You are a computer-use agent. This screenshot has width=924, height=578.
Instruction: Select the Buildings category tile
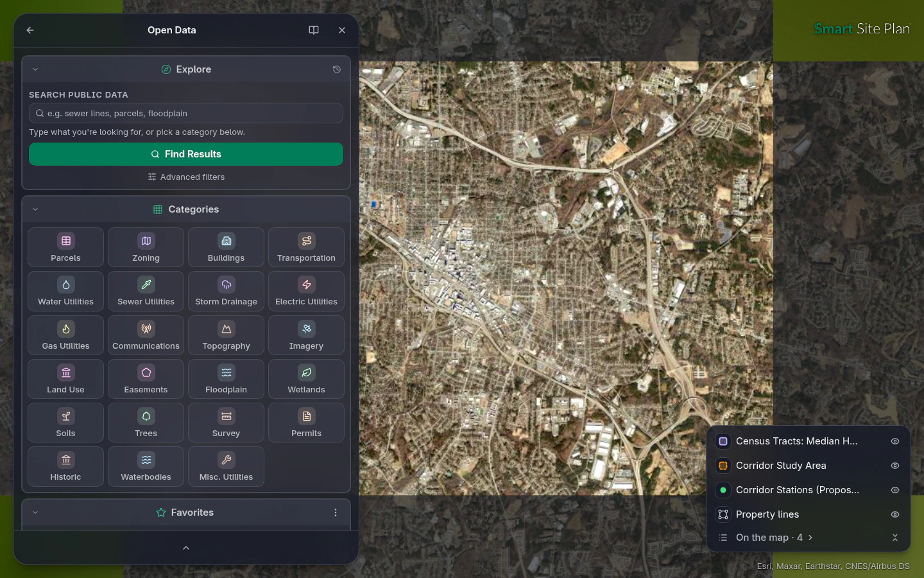[226, 247]
